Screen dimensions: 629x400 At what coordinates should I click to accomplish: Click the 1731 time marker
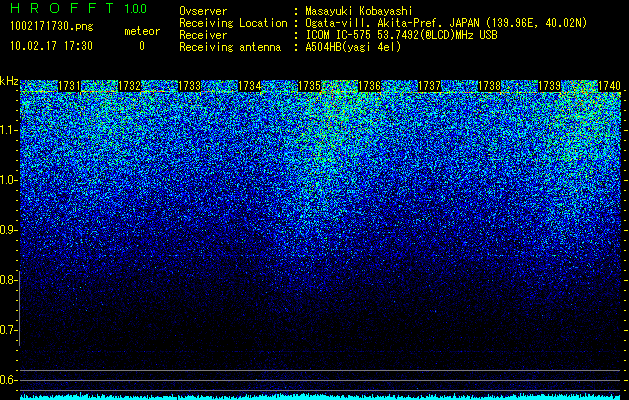coord(69,86)
